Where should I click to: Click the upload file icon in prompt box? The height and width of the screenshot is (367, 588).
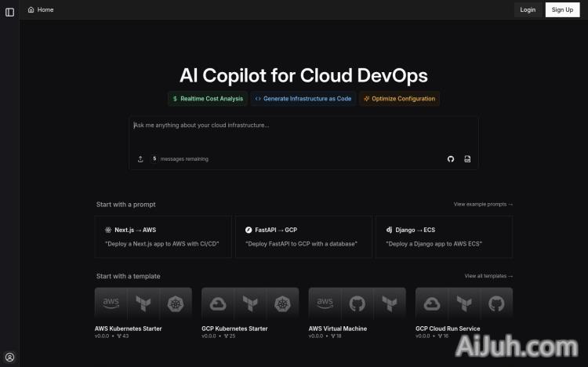[140, 158]
